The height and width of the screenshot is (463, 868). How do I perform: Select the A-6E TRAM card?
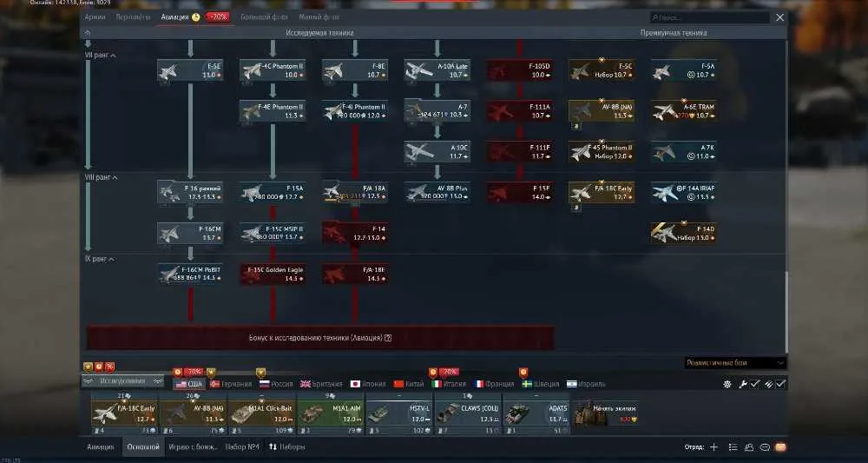pyautogui.click(x=684, y=111)
